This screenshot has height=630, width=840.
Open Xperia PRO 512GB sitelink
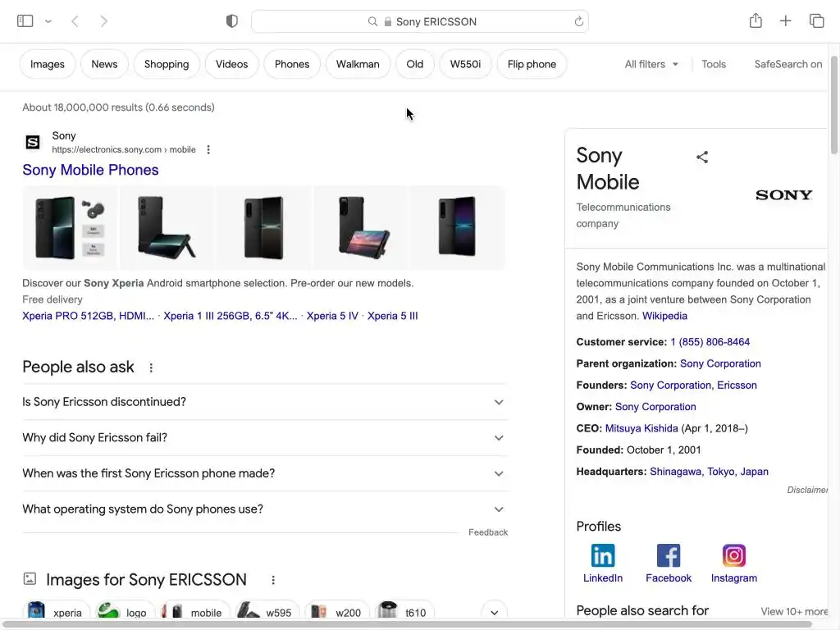pos(88,316)
